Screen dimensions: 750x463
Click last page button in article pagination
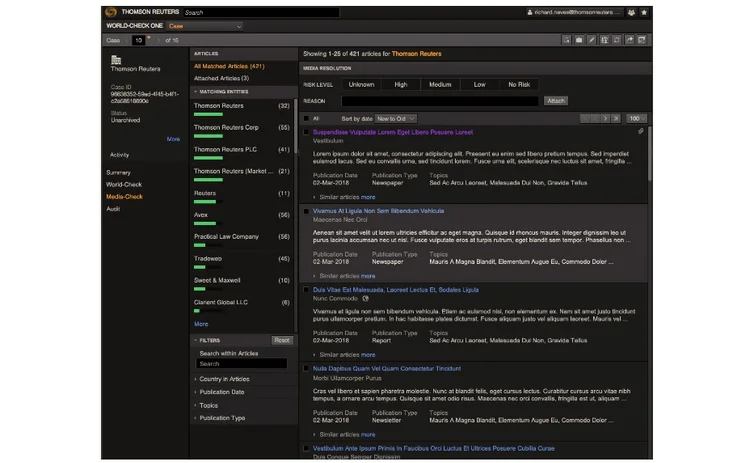pos(616,118)
